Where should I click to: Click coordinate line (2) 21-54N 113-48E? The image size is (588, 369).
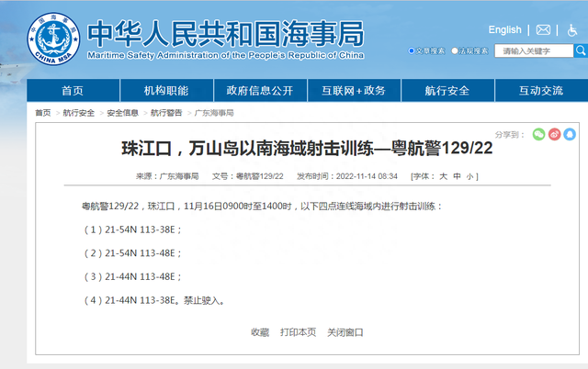(x=132, y=253)
